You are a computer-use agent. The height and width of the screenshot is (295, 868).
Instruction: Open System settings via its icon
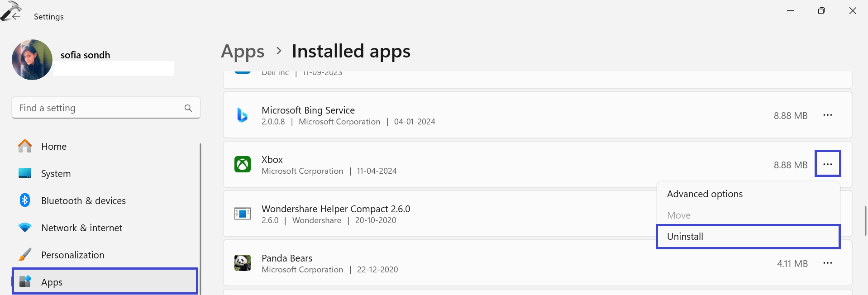(24, 173)
